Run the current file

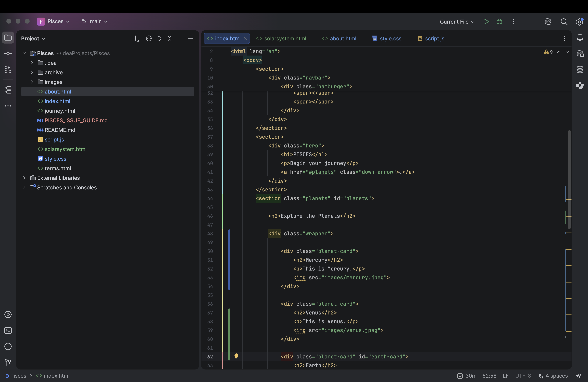click(x=486, y=21)
